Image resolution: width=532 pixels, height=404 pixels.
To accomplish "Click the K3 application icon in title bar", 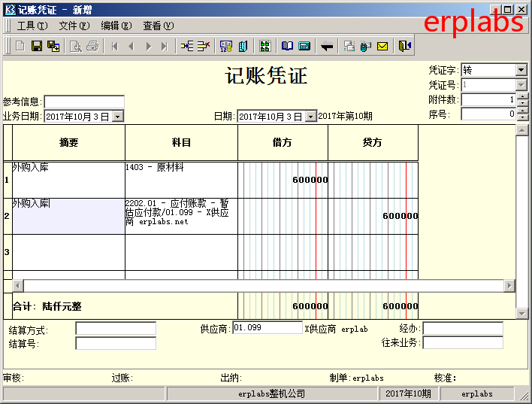I will point(11,10).
